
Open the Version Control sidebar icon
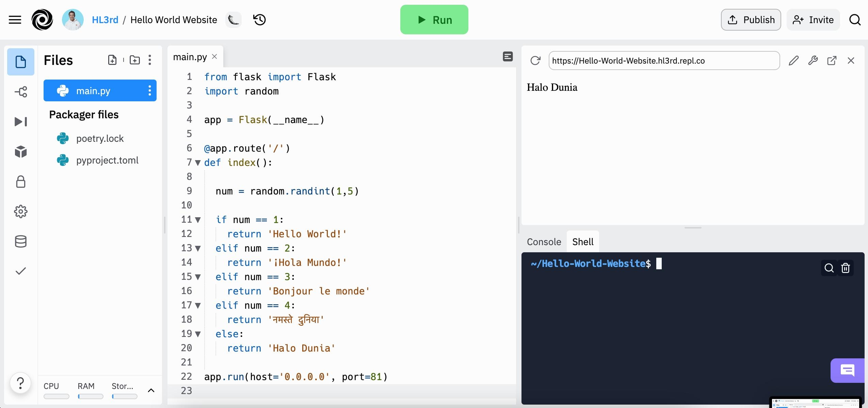click(21, 92)
